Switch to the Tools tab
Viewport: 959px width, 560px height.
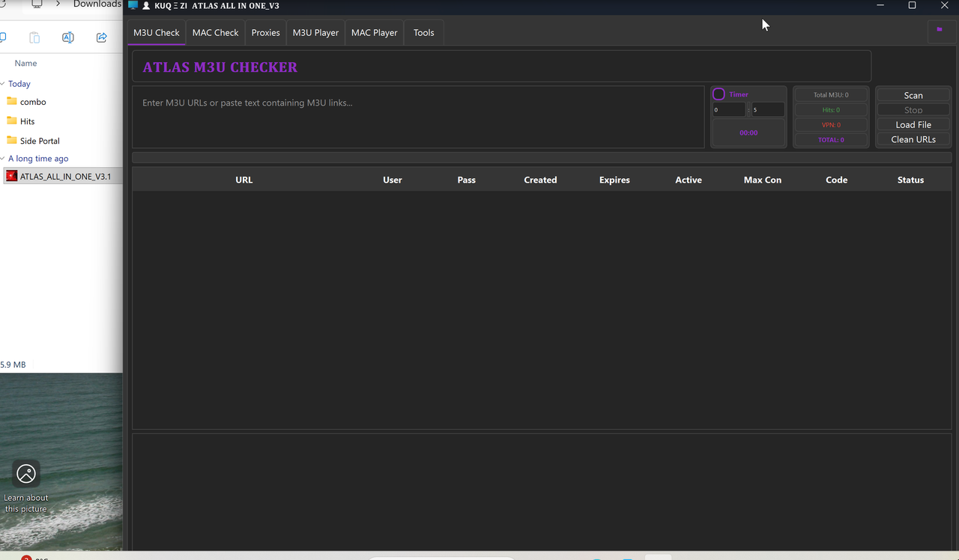[x=423, y=33]
